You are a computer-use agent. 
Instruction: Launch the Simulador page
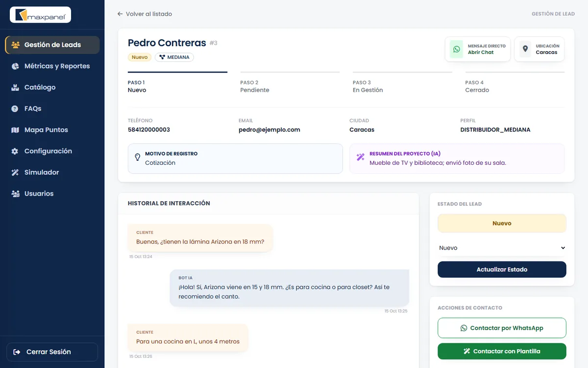52,172
